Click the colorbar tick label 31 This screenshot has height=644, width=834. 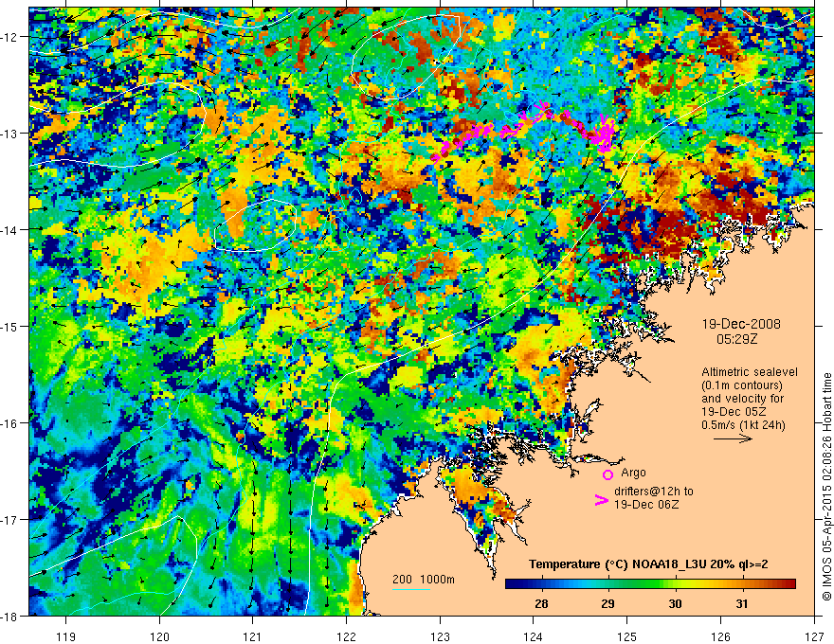click(742, 603)
